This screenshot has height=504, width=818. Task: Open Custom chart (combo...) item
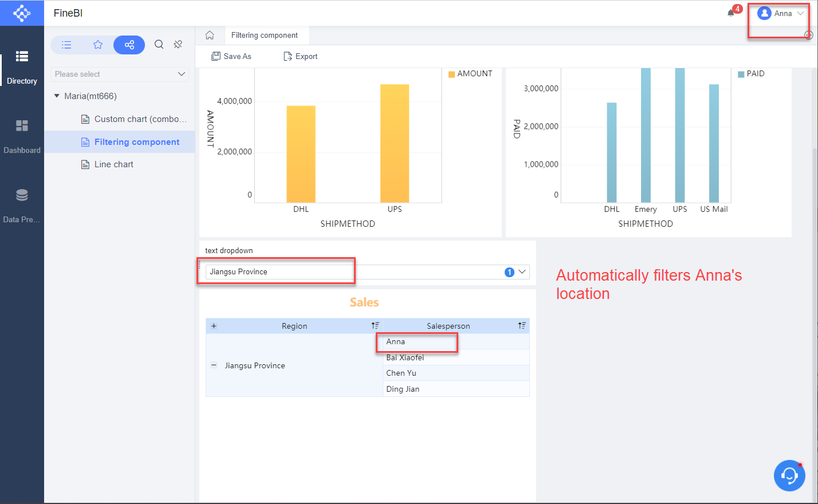[134, 119]
